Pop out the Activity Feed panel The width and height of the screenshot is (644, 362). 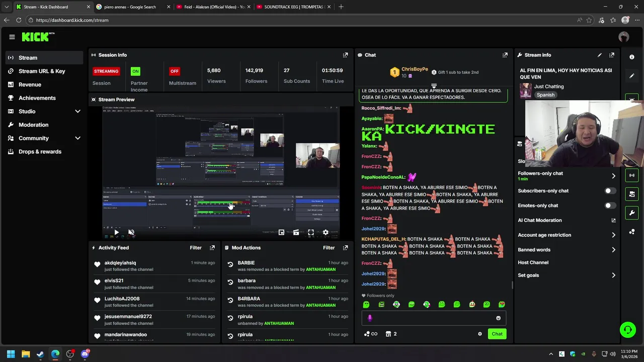coord(212,247)
